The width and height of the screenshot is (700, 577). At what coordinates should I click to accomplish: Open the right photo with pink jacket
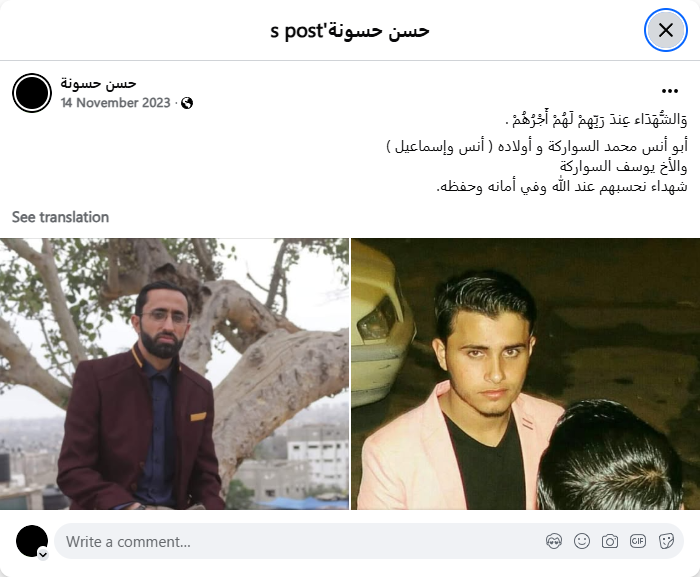(x=525, y=374)
